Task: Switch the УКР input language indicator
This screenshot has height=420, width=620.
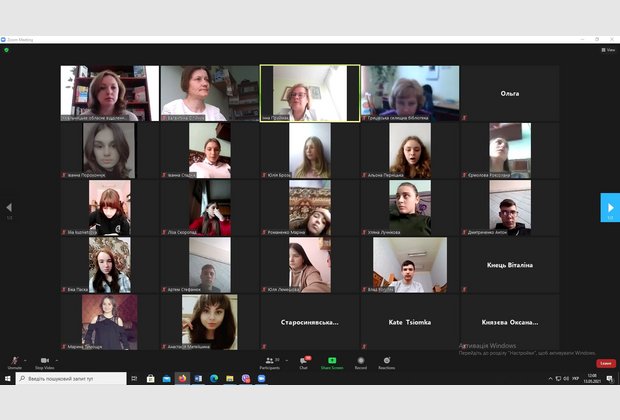Action: 575,378
